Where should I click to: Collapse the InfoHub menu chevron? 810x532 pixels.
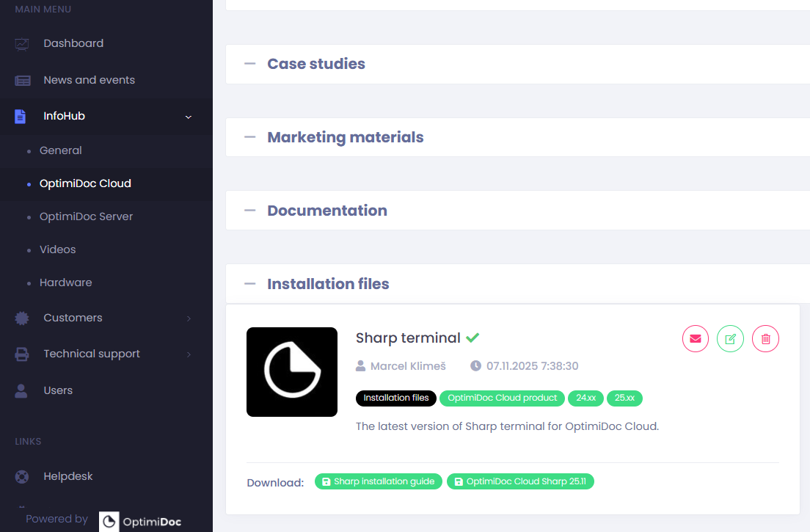tap(189, 117)
